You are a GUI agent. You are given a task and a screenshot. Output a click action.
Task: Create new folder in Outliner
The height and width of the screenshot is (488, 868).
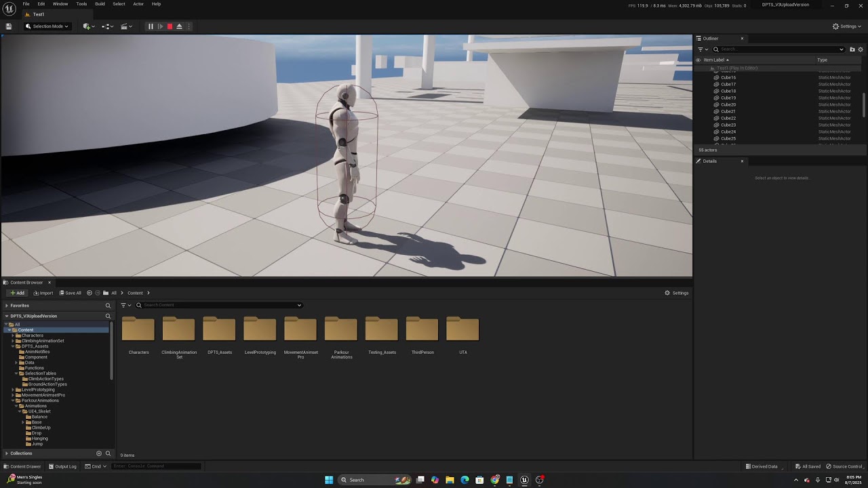[x=852, y=49]
